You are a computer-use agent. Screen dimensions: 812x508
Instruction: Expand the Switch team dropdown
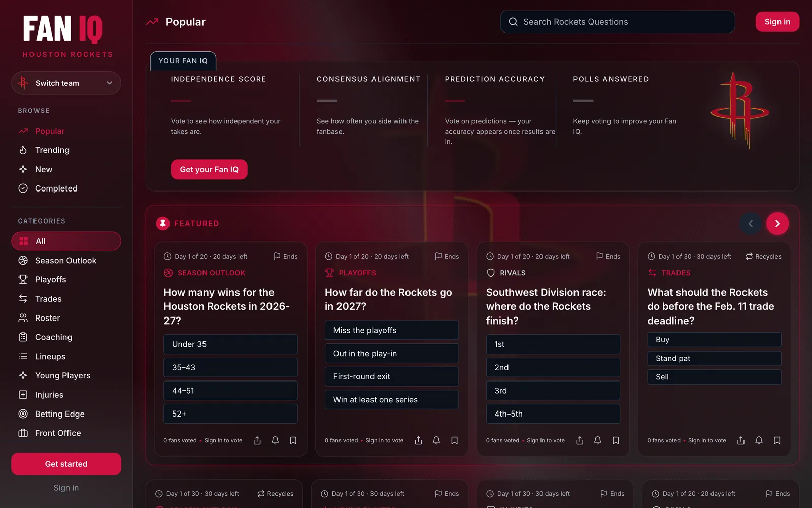(x=66, y=83)
